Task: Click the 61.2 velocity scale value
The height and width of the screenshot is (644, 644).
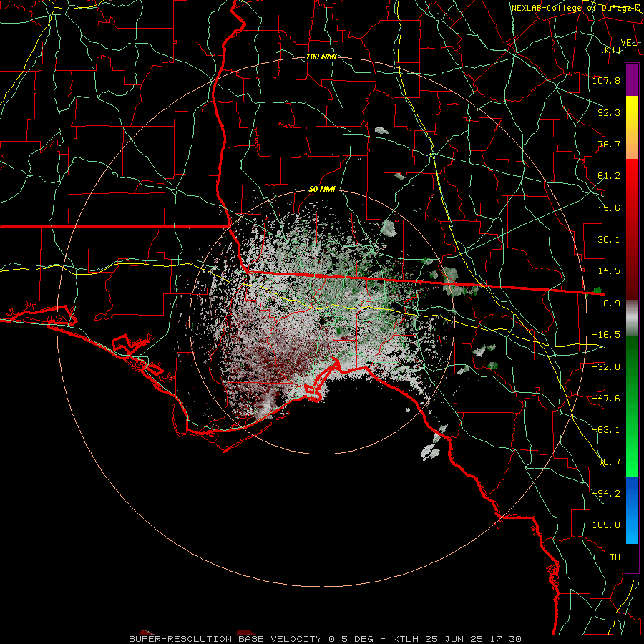Action: coord(609,176)
